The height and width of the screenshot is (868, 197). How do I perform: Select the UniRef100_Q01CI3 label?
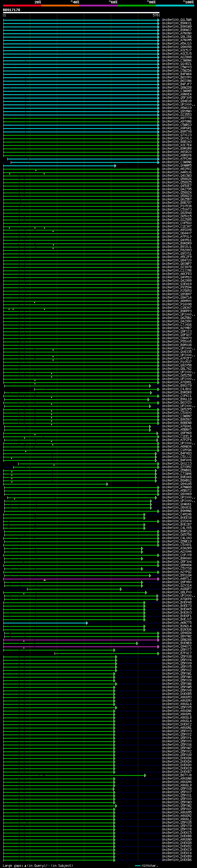(x=177, y=464)
